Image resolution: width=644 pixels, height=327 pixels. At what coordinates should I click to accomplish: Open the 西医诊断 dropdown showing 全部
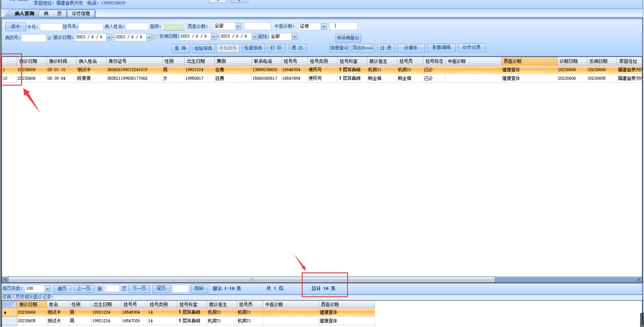point(238,26)
